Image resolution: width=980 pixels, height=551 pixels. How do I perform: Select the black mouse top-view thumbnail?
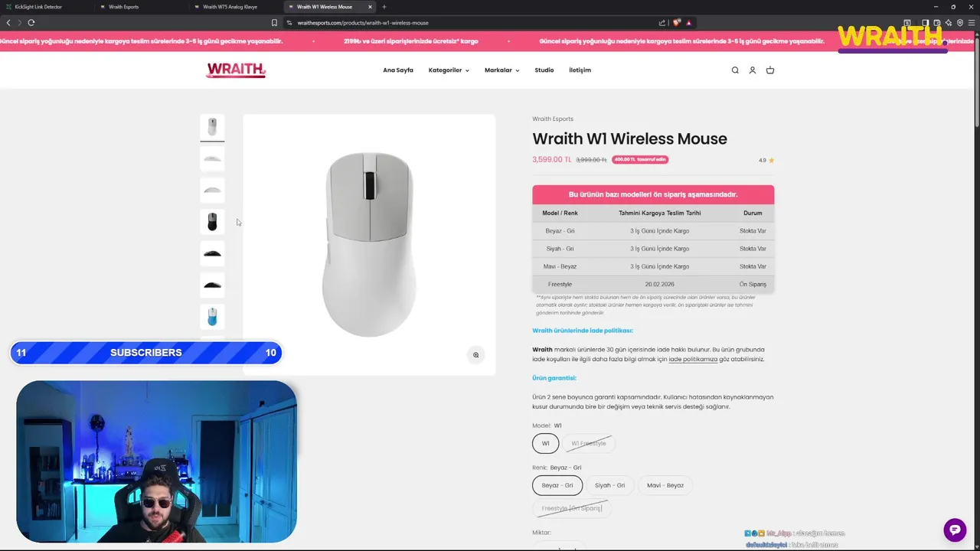click(213, 222)
